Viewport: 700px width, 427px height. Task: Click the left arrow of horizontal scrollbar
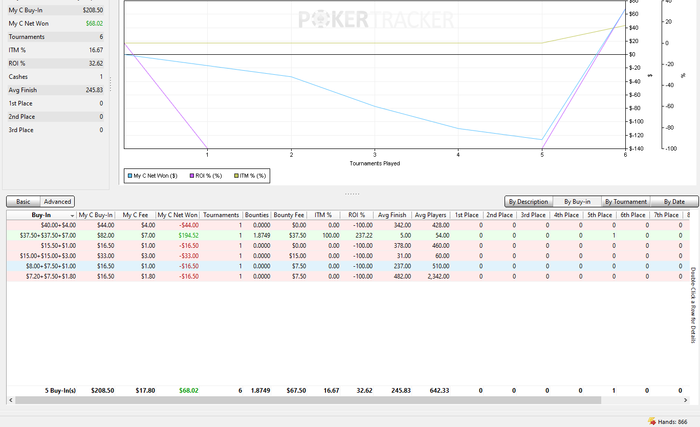[11, 400]
